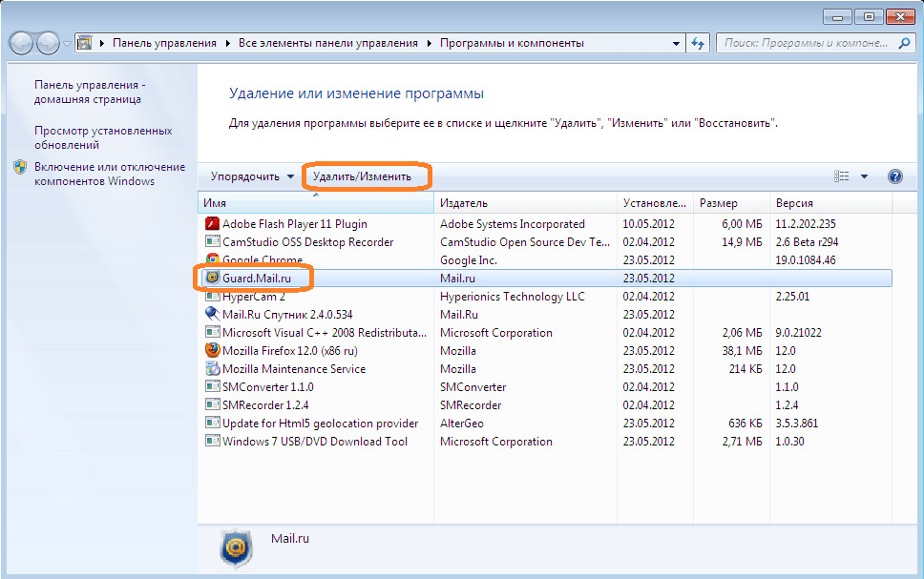Viewport: 924px width, 579px height.
Task: Sort list by Издатель column header
Action: pyautogui.click(x=464, y=203)
